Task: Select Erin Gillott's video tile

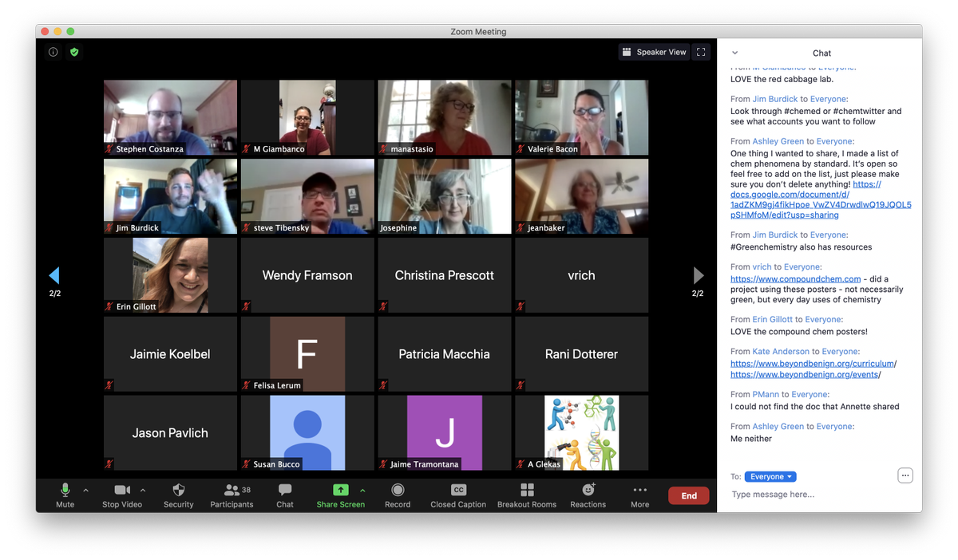Action: 170,275
